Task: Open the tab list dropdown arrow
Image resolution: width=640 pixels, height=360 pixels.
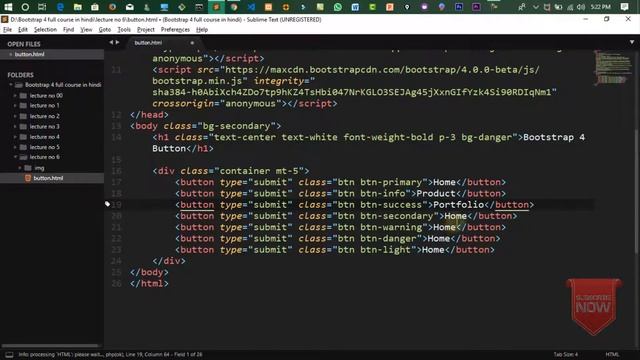Action: (632, 42)
